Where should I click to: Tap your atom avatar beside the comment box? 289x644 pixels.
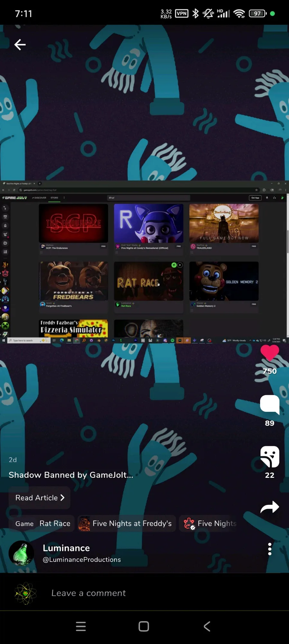click(x=25, y=593)
